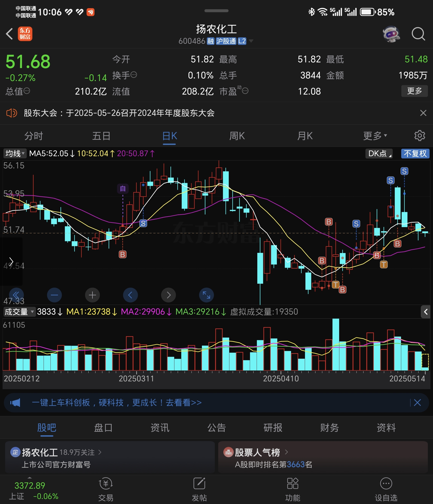
Task: Open 发帖 post composer
Action: (199, 490)
